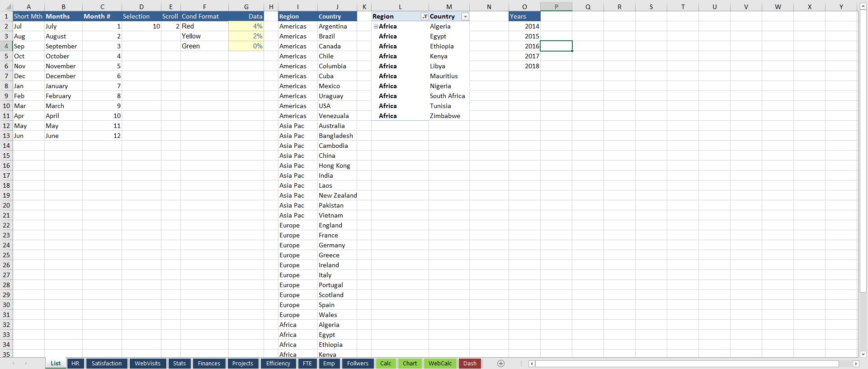Collapse the Africa pivot group

376,27
